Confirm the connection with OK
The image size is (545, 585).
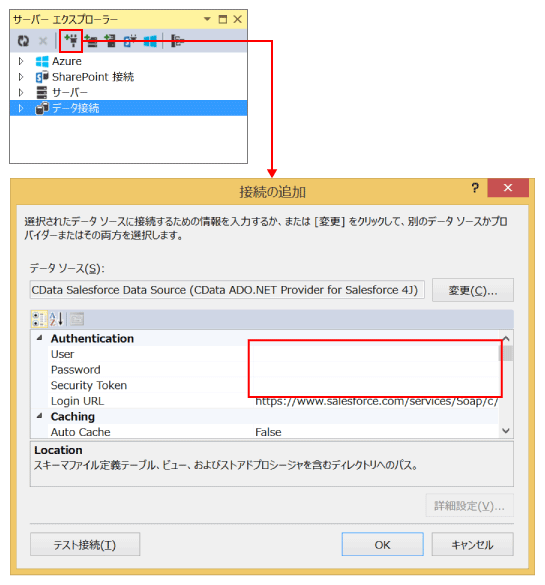[x=382, y=544]
